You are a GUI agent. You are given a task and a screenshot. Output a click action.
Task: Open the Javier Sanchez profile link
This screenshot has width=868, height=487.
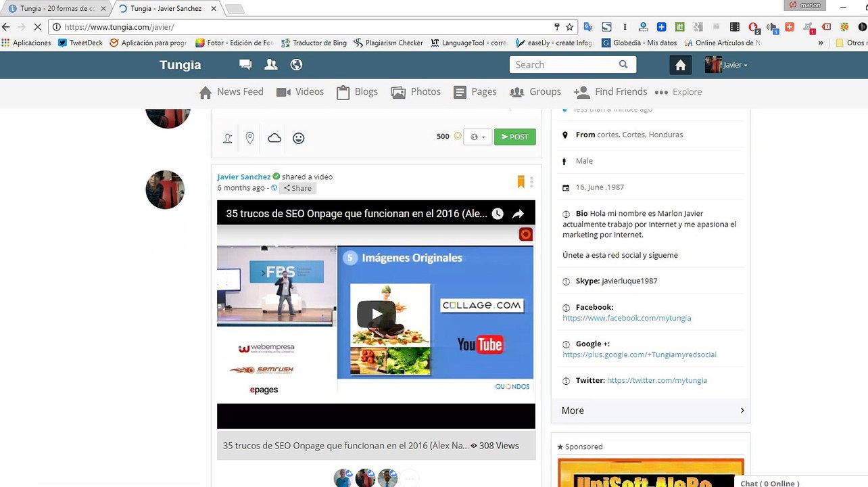tap(243, 177)
